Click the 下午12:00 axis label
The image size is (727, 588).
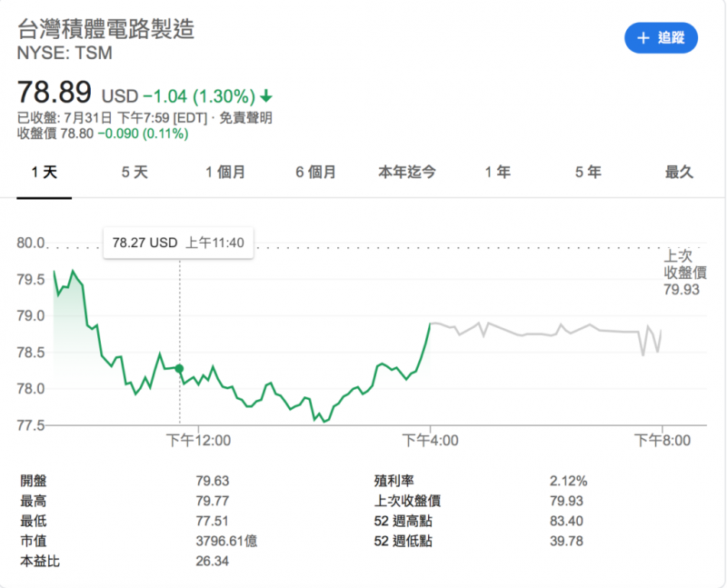198,440
